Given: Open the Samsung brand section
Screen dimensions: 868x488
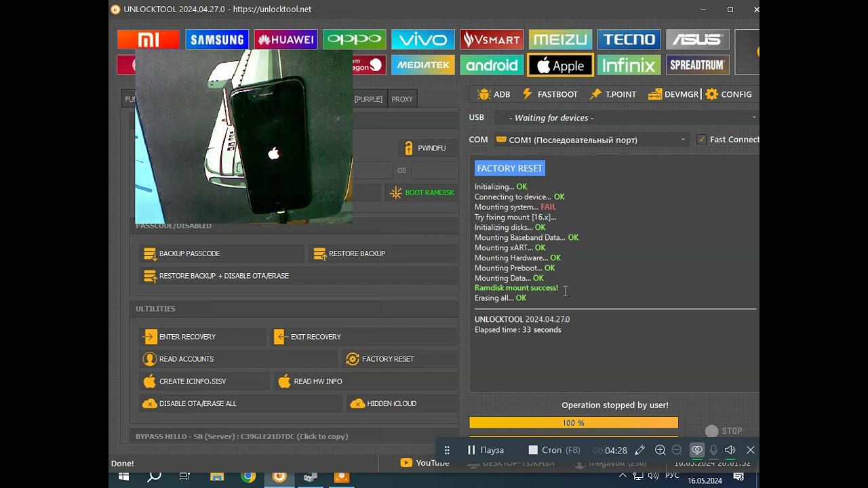Looking at the screenshot, I should (217, 40).
